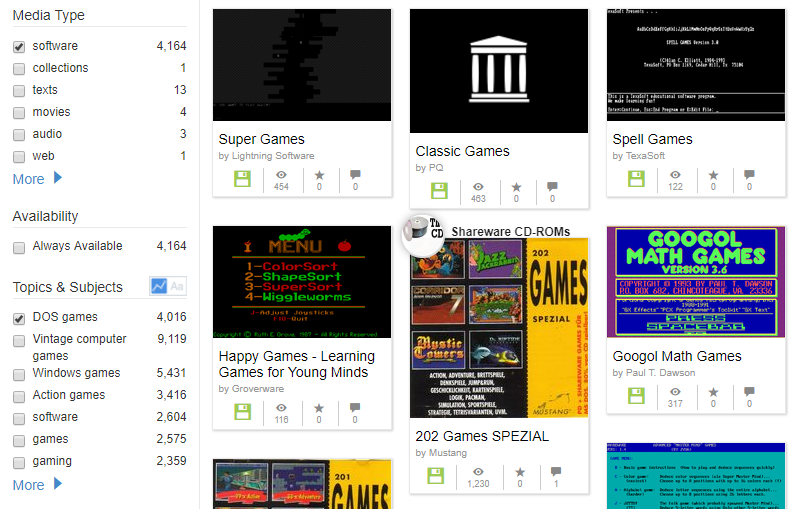Click the Shareware CD-ROMs collection disc icon
This screenshot has height=509, width=796.
tap(422, 233)
